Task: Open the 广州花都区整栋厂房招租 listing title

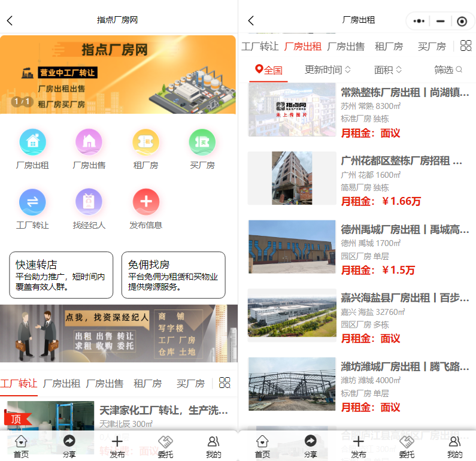Action: pyautogui.click(x=401, y=161)
